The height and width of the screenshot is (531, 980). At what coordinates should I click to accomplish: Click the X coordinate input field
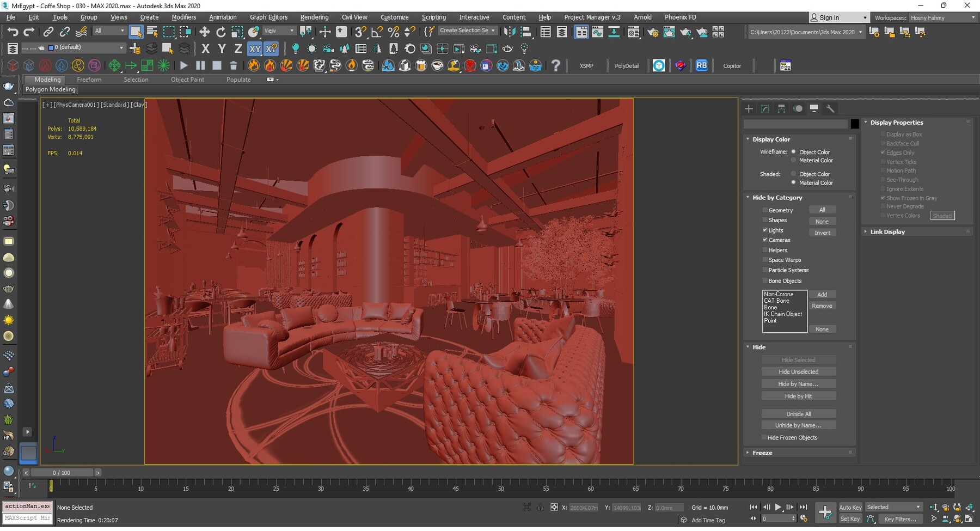(x=584, y=507)
